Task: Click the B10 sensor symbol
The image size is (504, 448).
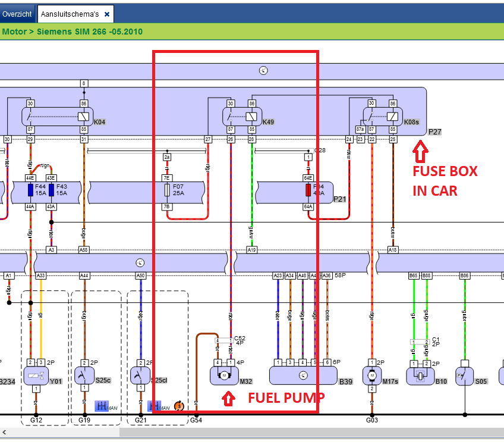Action: 421,375
